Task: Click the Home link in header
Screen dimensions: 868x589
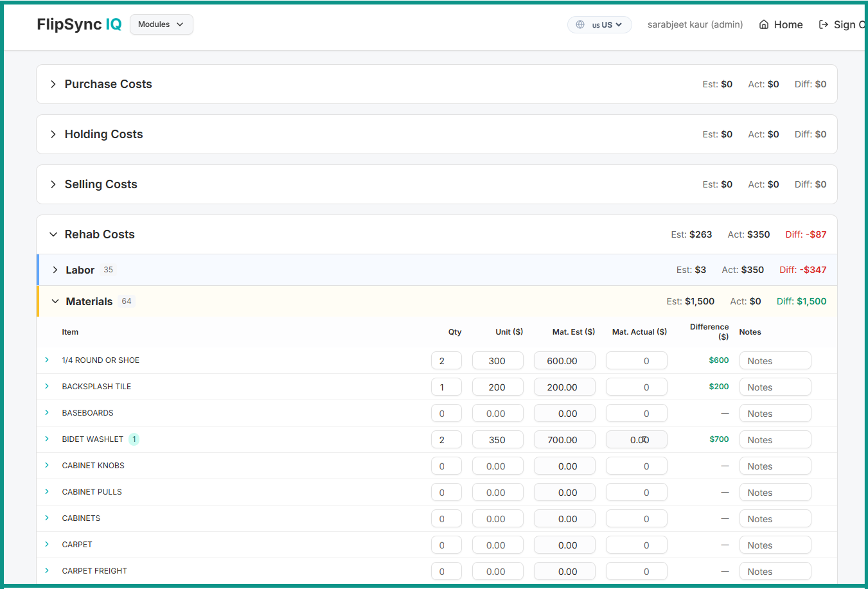Action: (x=788, y=24)
